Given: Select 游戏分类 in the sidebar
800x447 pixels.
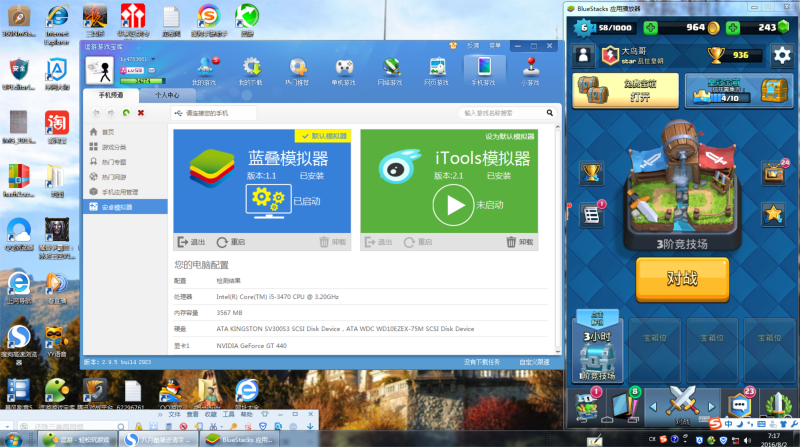Looking at the screenshot, I should [125, 147].
